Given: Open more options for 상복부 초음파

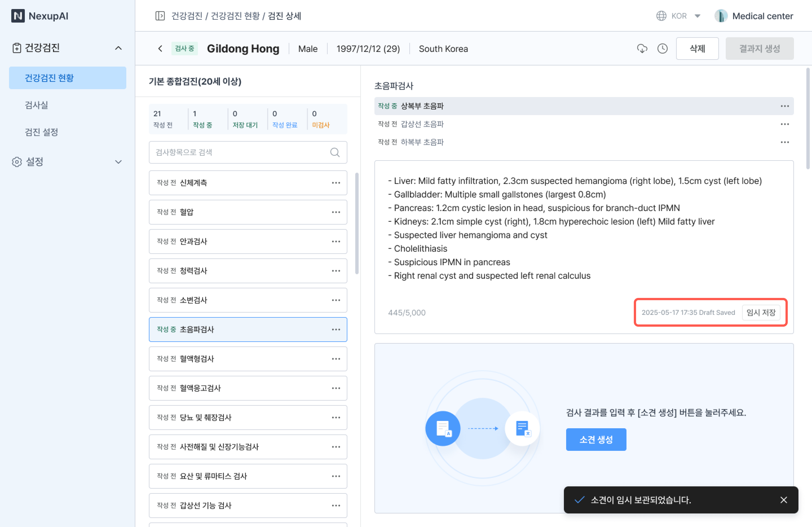Looking at the screenshot, I should 784,106.
